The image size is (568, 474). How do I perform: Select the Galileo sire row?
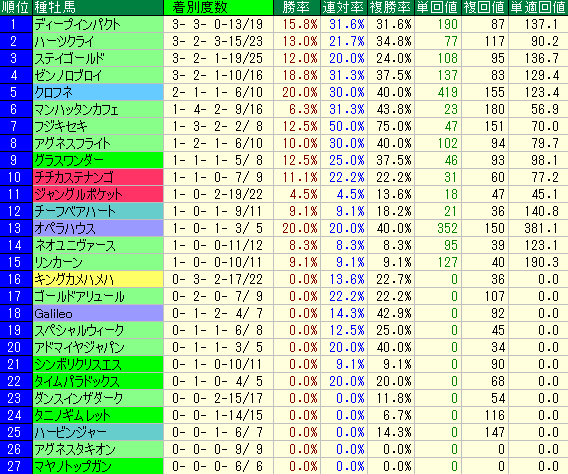coord(284,314)
